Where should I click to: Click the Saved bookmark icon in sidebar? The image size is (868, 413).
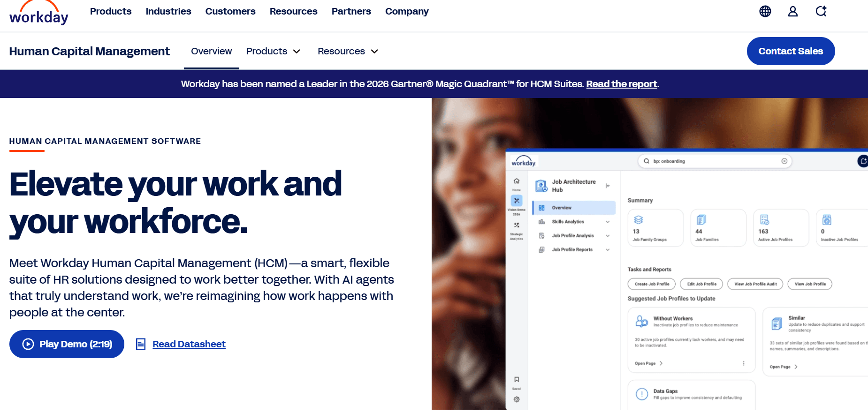click(517, 380)
